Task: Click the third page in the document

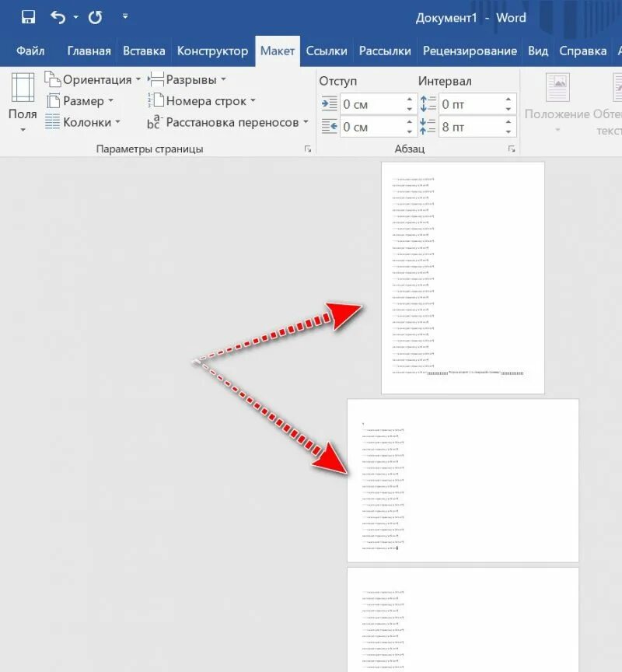Action: tap(463, 620)
